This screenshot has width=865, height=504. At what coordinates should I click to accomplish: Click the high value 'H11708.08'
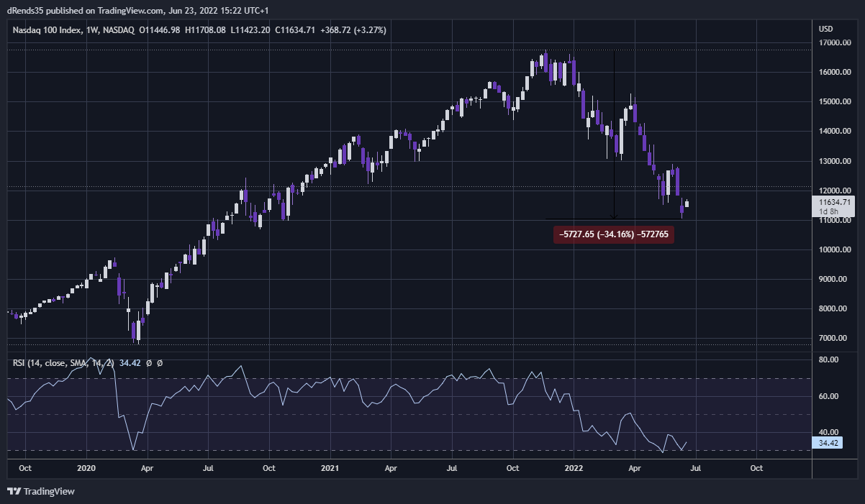pyautogui.click(x=205, y=30)
